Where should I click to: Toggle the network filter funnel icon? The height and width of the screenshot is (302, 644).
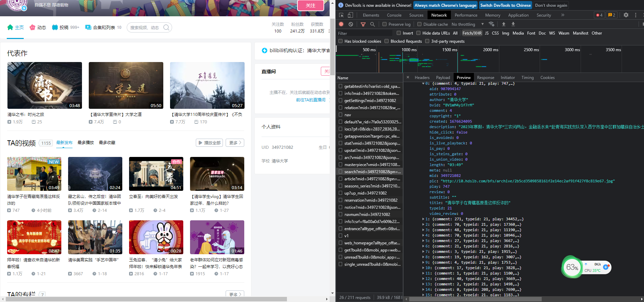click(x=363, y=24)
